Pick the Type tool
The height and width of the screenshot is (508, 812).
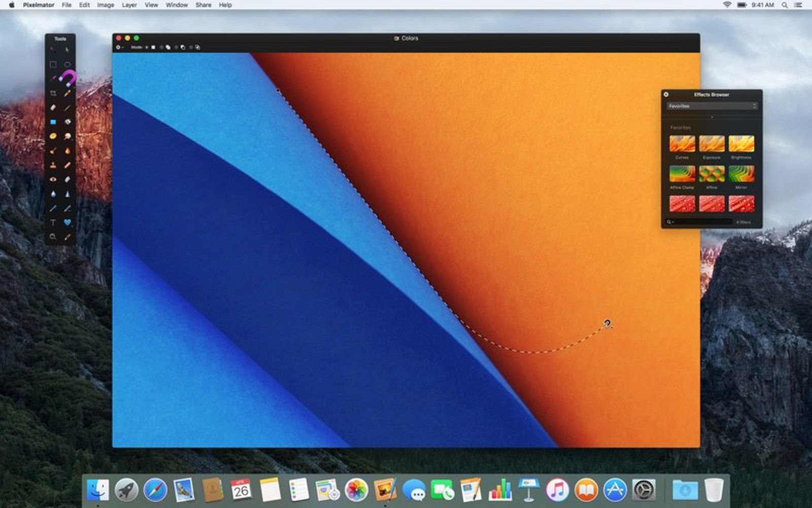tap(53, 220)
